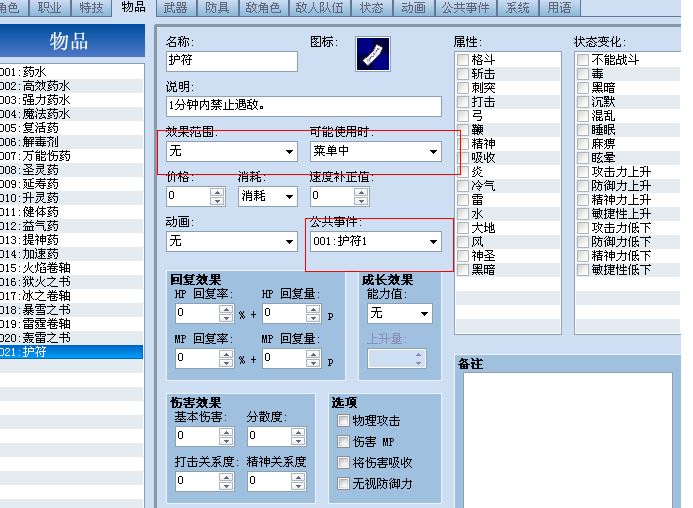Open the 武器 tab
Screen dimensions: 693x508
[176, 8]
